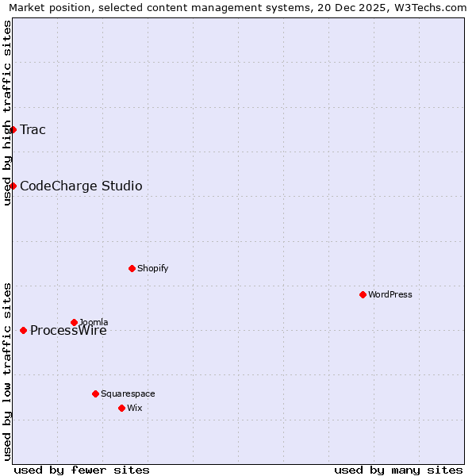Pick the ProcessWire red diamond marker
Screen dimensions: 476x476
23,330
